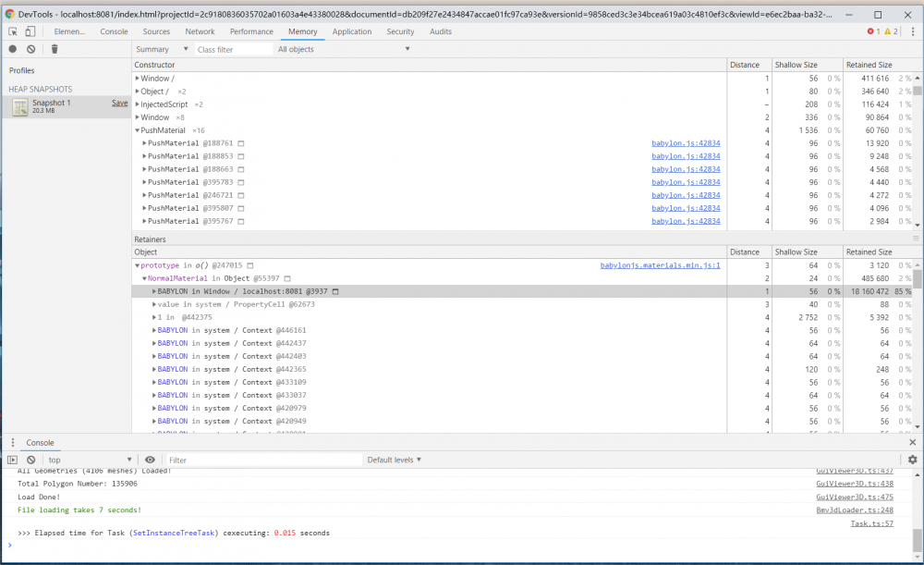This screenshot has height=565, width=924.
Task: Start recording a heap profile
Action: tap(12, 49)
